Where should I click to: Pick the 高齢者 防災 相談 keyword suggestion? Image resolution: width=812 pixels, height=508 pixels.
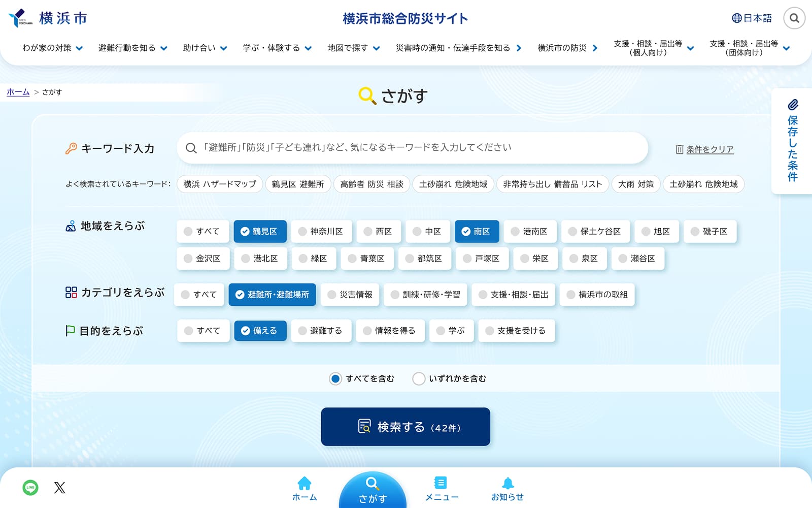[x=371, y=184]
